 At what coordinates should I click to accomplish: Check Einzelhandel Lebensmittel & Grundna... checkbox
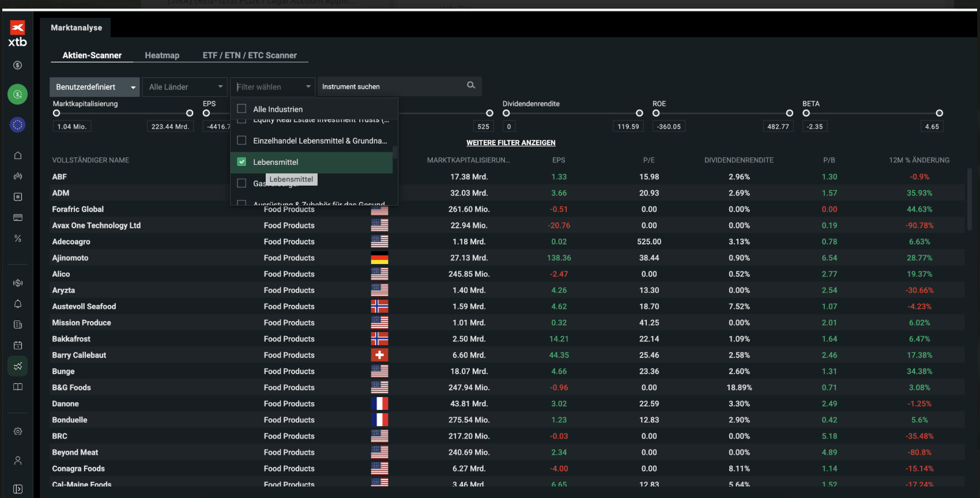(242, 140)
